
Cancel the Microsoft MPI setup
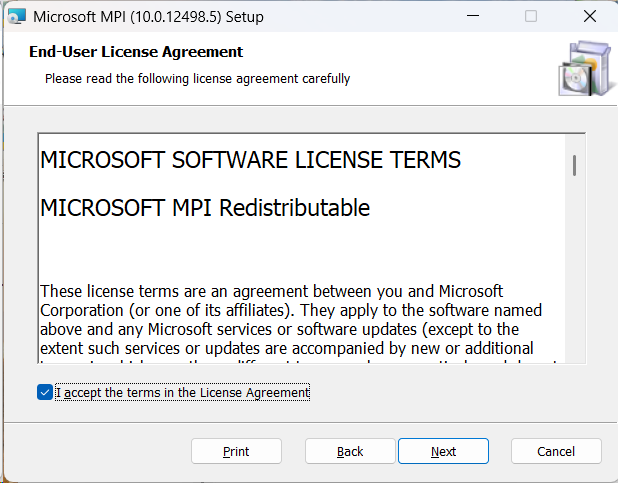556,451
